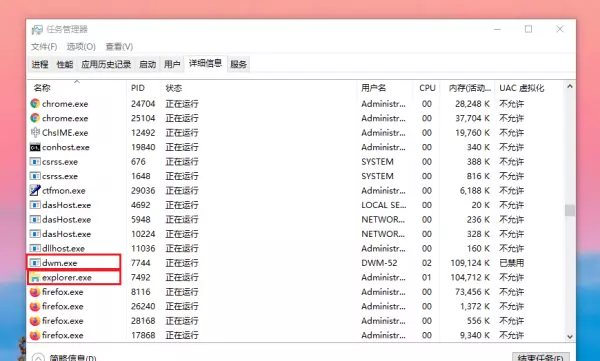The image size is (600, 361).
Task: Collapse to 简略信息(D) view
Action: (65, 358)
